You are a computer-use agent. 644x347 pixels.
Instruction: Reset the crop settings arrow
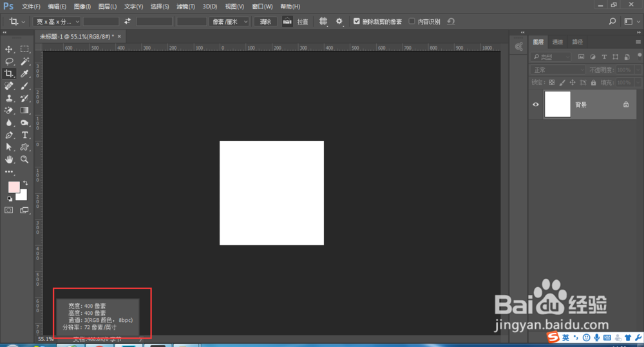(451, 21)
